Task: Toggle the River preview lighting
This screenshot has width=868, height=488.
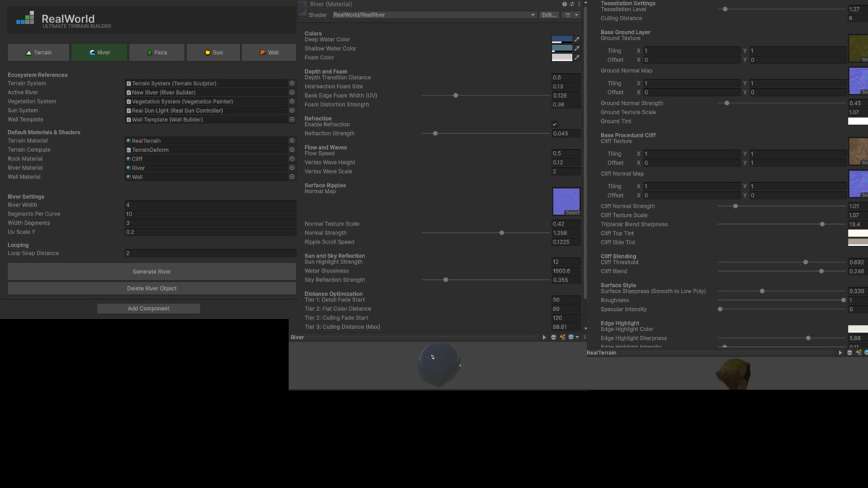Action: (x=562, y=338)
